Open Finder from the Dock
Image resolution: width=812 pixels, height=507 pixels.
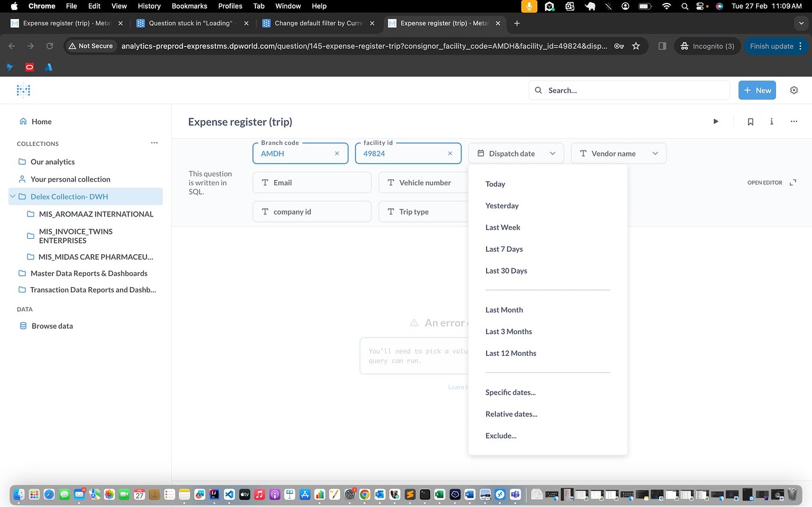[x=19, y=494]
